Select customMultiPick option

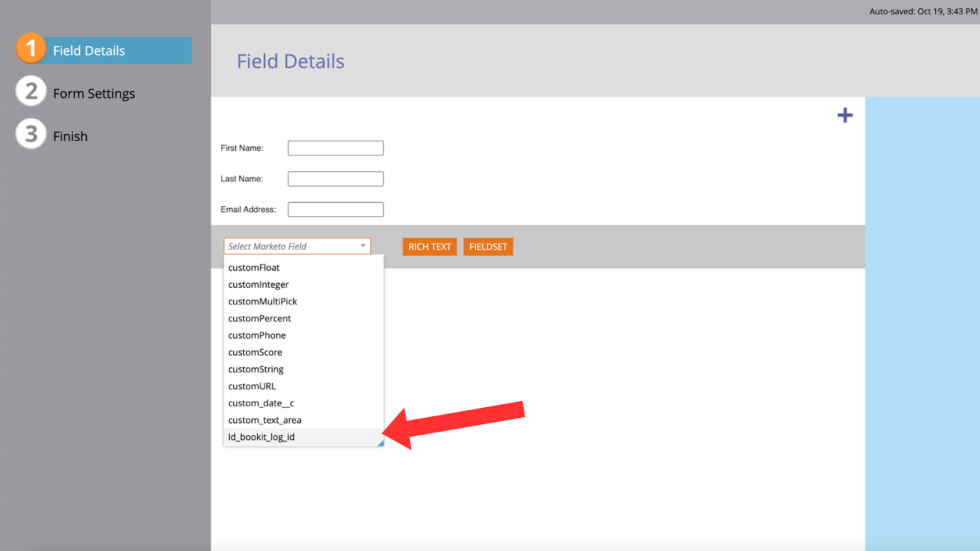(263, 302)
